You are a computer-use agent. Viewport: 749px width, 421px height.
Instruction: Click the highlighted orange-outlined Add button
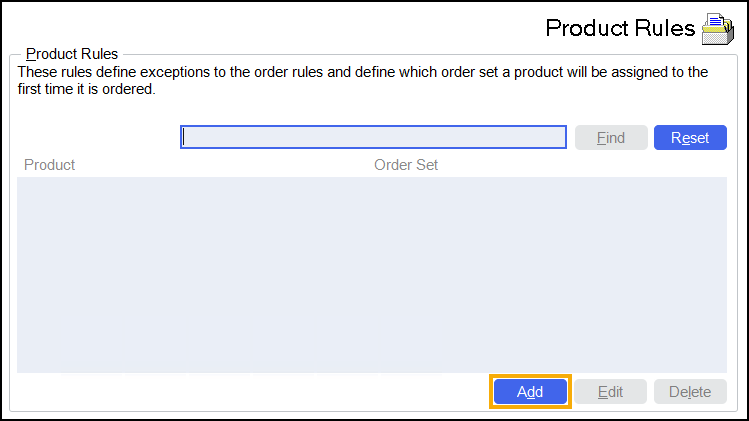tap(530, 392)
